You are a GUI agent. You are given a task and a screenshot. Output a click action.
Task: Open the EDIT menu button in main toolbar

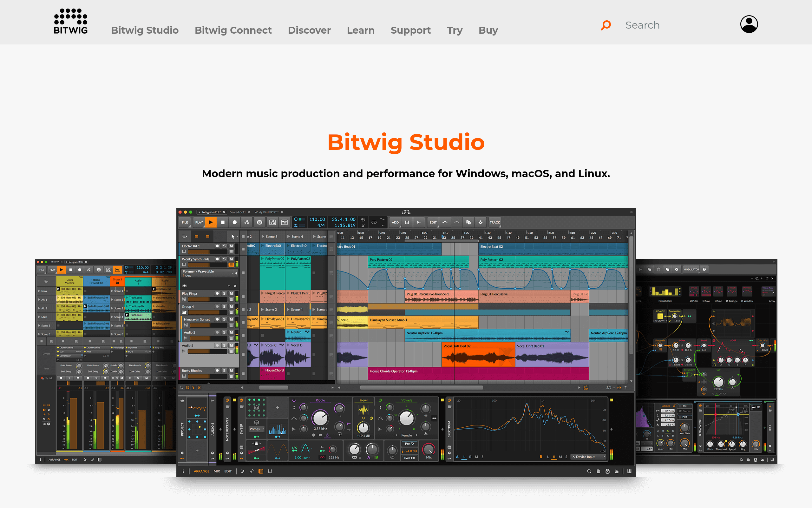[x=433, y=222]
